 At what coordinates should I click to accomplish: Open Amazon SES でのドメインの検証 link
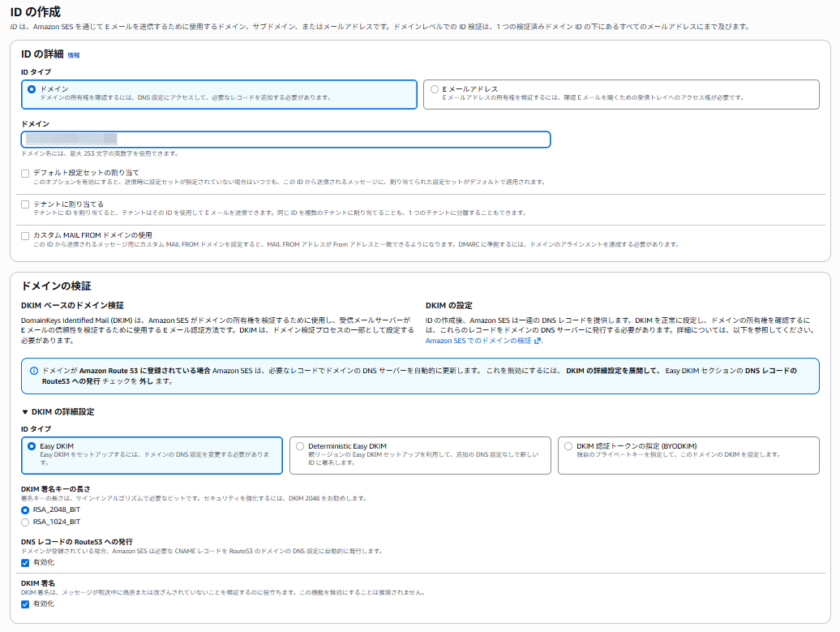point(478,341)
